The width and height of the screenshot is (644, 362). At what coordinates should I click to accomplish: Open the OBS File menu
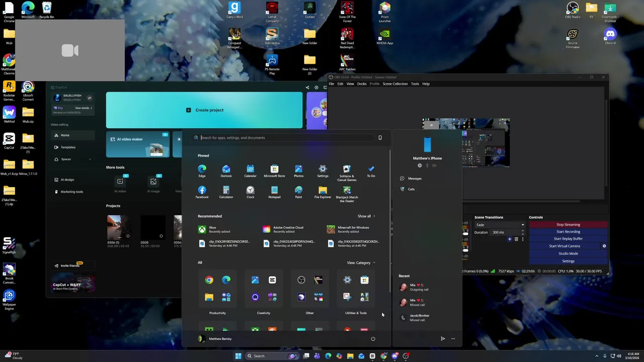point(331,84)
